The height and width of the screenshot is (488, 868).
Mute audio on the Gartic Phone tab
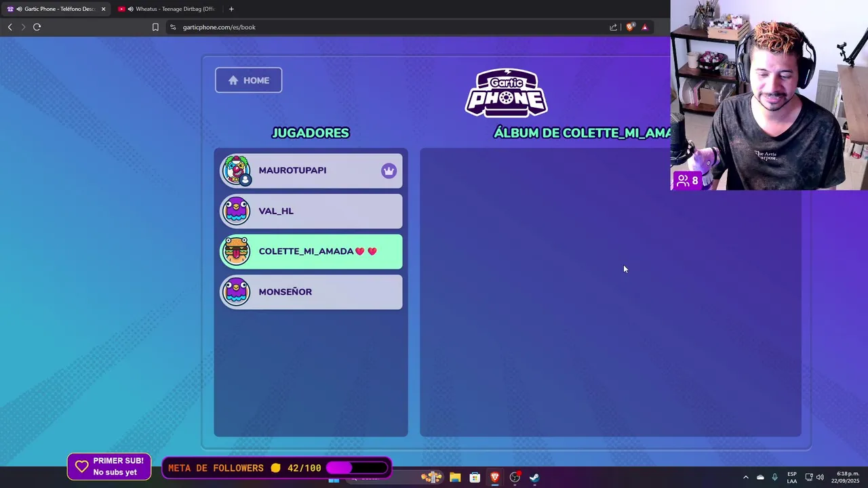pos(18,9)
